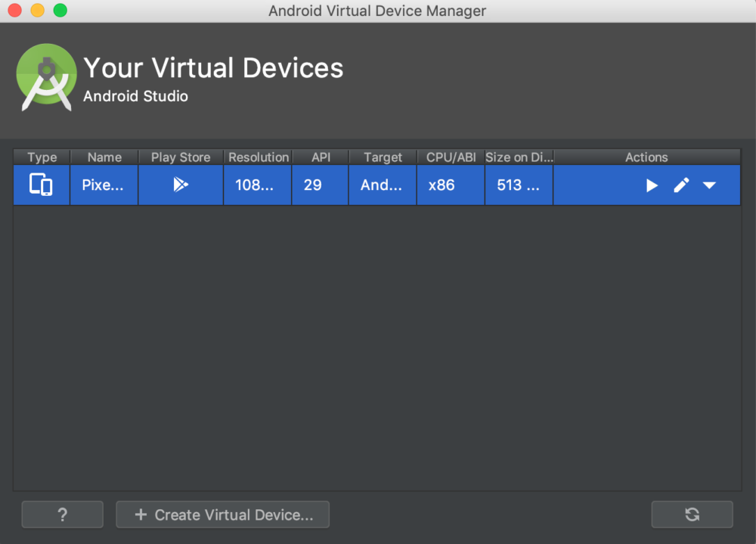Click Create Virtual Device button
The image size is (756, 544).
(223, 514)
